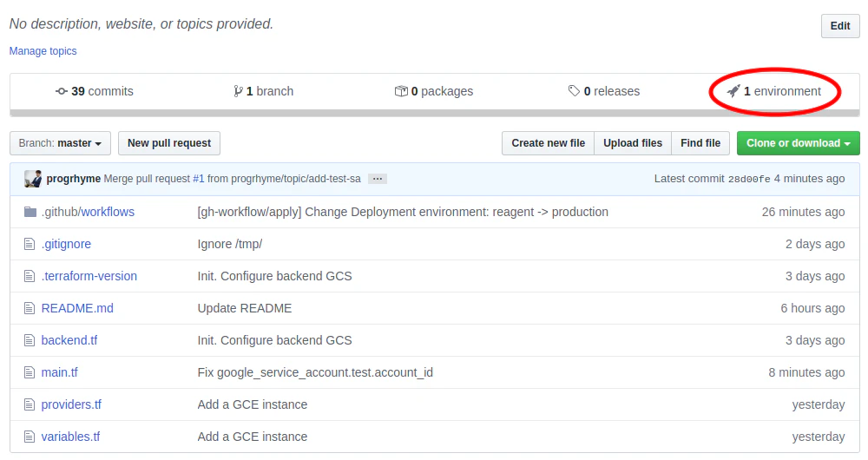Open the 0 packages tab

(x=434, y=91)
